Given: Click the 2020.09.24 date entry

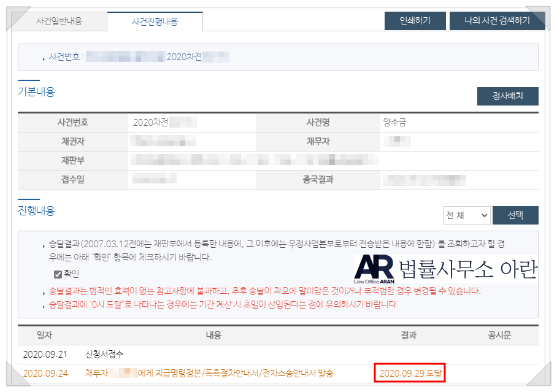Looking at the screenshot, I should pyautogui.click(x=45, y=373).
